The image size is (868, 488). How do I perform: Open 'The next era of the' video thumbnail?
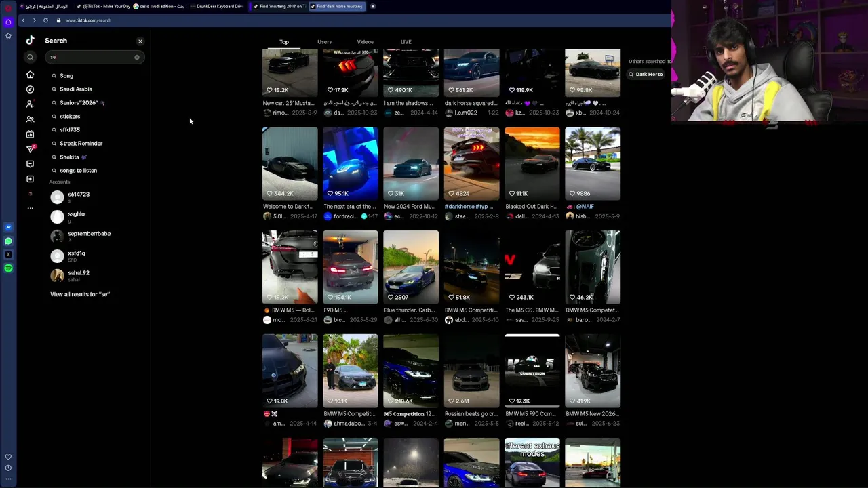[350, 163]
